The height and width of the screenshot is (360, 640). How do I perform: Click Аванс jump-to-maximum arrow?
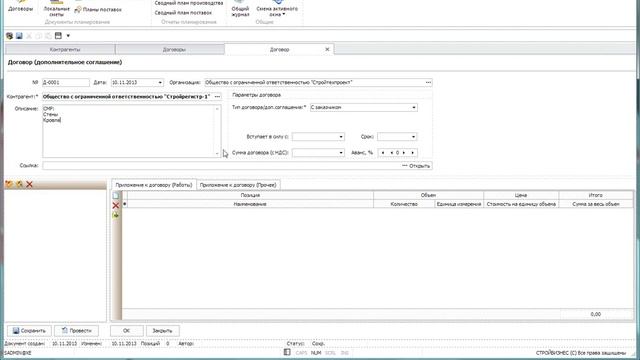(x=413, y=153)
